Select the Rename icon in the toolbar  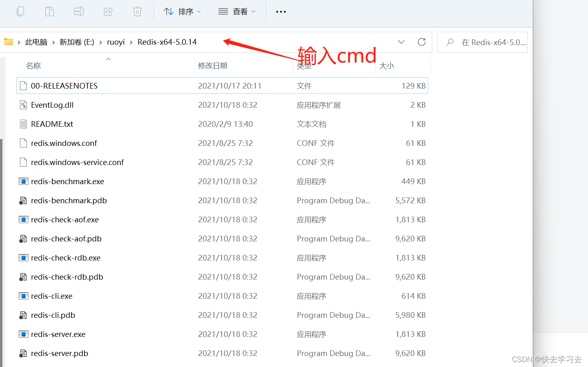(x=79, y=11)
